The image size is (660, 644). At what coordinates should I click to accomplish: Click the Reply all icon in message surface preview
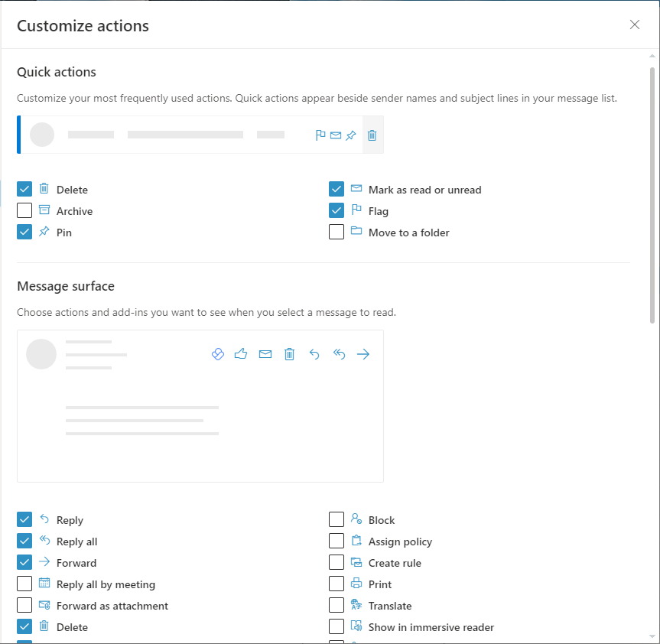point(339,353)
